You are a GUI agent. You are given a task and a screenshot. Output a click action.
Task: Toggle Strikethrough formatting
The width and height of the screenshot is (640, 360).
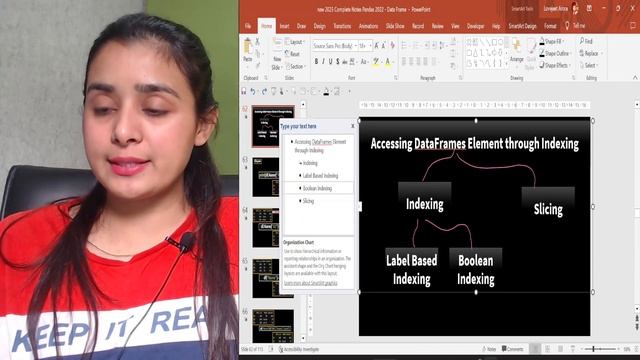345,62
